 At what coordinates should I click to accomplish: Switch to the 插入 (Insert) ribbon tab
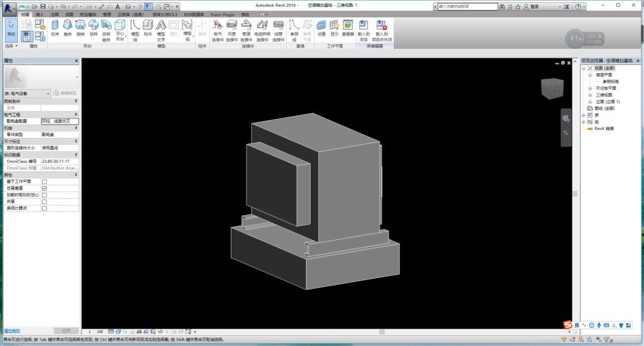click(x=39, y=14)
